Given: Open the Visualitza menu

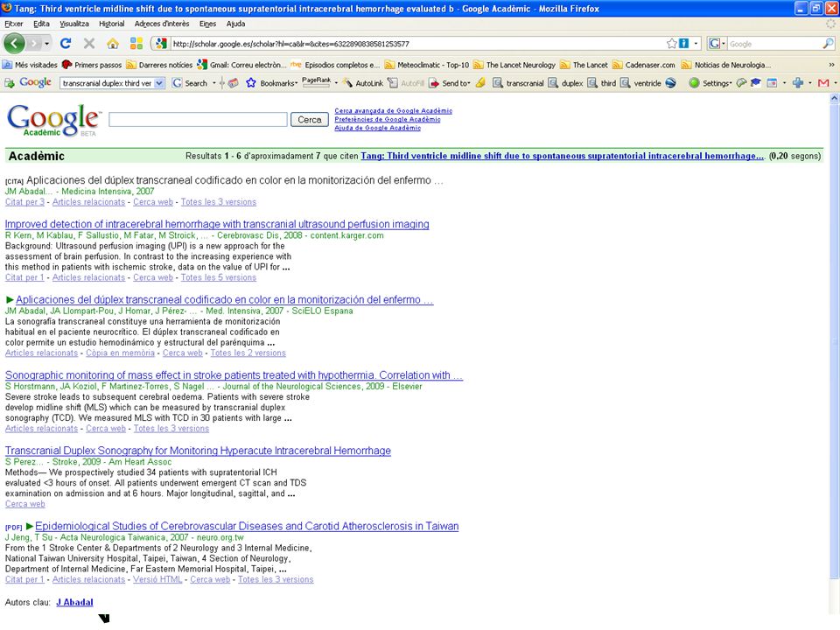Looking at the screenshot, I should (x=73, y=24).
